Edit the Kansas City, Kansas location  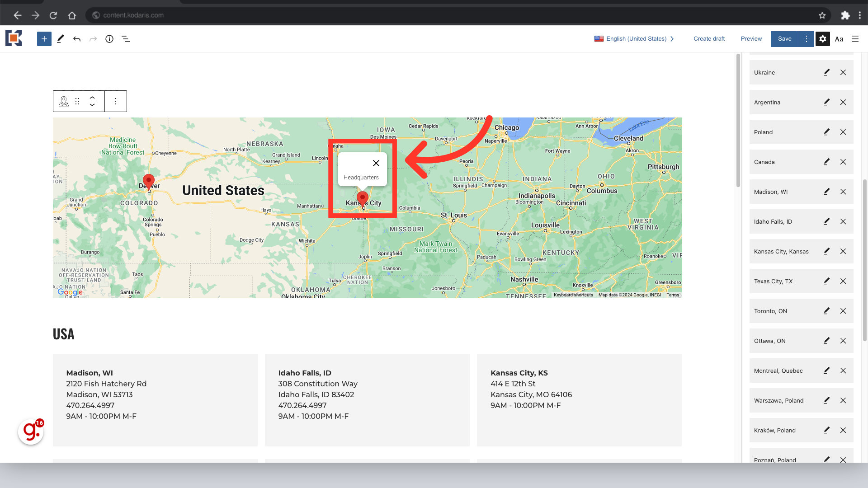coord(826,251)
